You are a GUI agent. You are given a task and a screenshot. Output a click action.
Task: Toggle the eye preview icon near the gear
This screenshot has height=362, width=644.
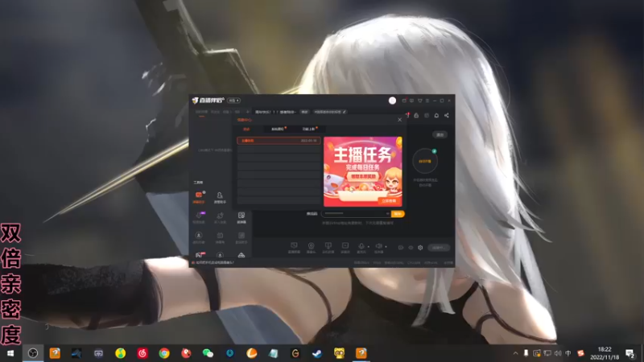411,248
